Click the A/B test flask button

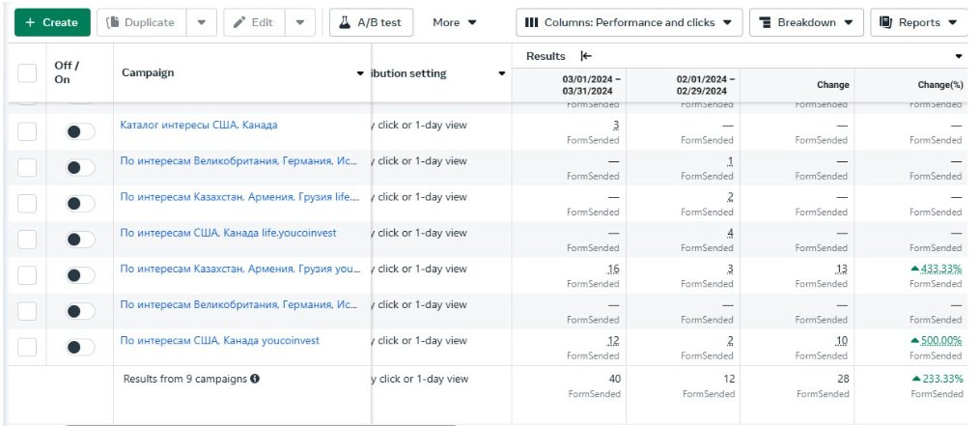[371, 22]
